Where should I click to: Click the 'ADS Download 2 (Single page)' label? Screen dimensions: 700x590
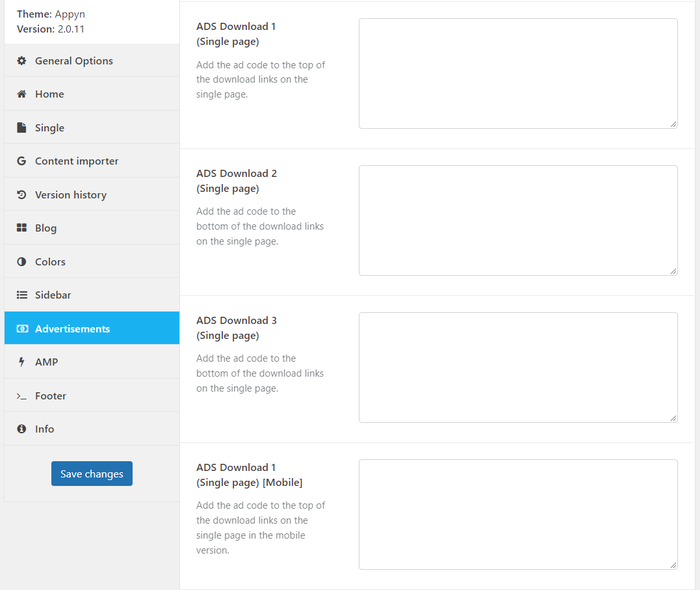pos(237,181)
